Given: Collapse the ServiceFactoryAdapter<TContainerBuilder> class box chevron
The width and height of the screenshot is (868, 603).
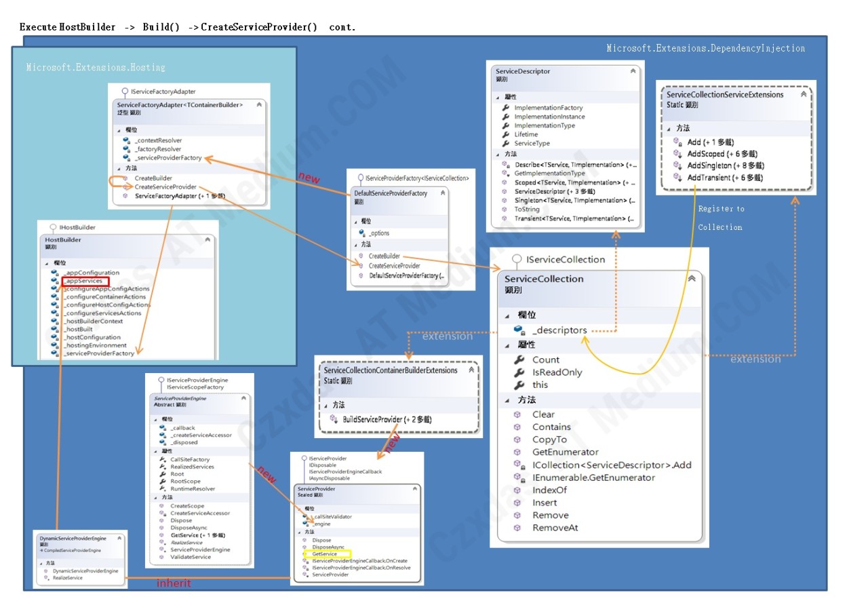Looking at the screenshot, I should click(258, 105).
